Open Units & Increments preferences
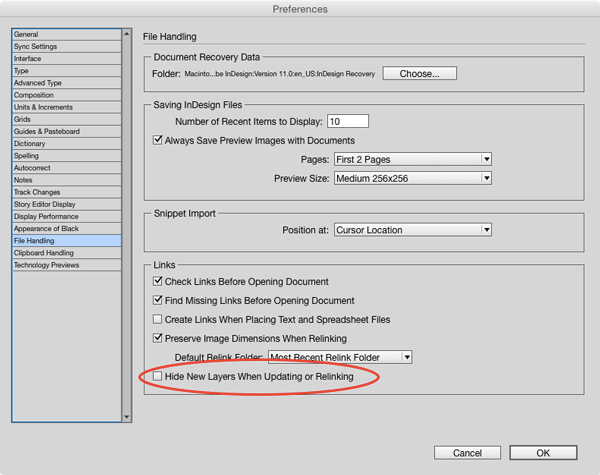The height and width of the screenshot is (475, 600). click(67, 107)
